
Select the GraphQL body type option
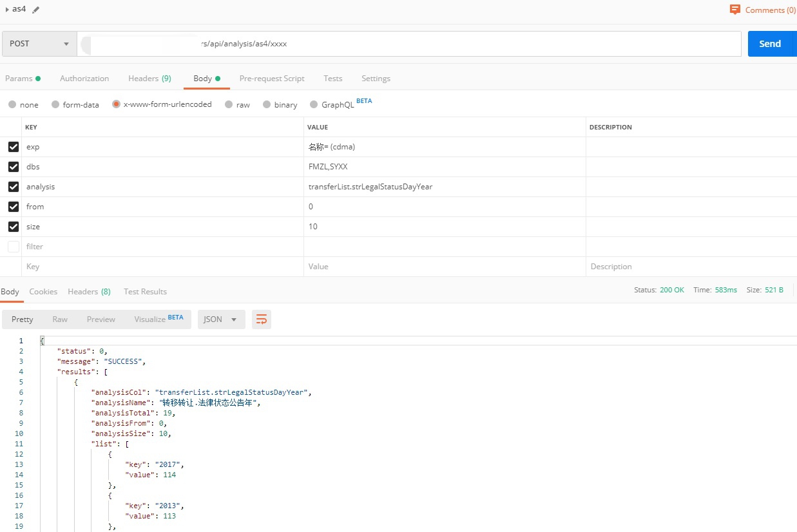(x=314, y=104)
